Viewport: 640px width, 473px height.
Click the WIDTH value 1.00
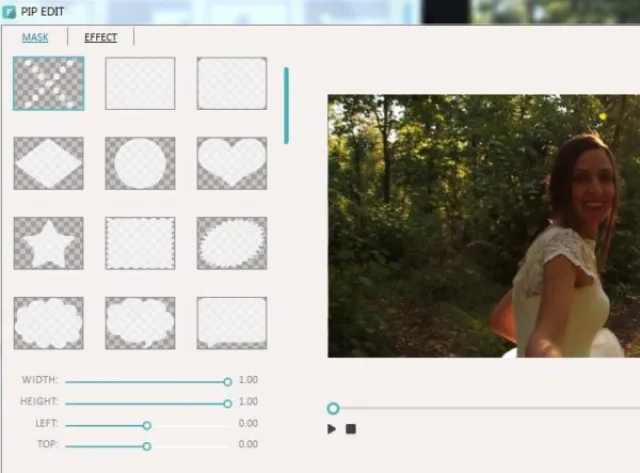click(x=248, y=380)
